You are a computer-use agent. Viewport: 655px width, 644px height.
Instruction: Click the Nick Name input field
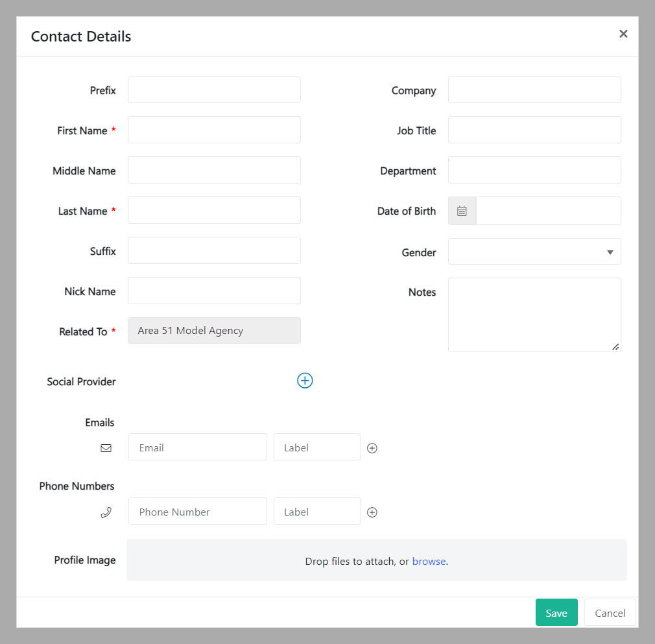[214, 291]
